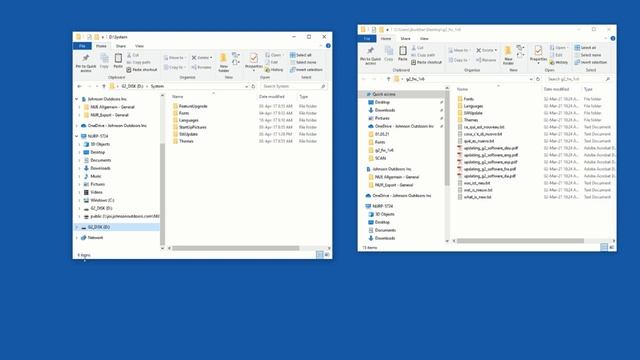This screenshot has height=360, width=640.
Task: Click Paste shortcut in g2_fw window
Action: (427, 62)
